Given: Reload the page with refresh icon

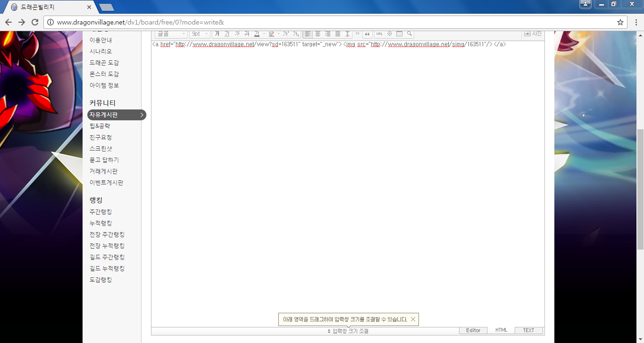Looking at the screenshot, I should pos(35,22).
